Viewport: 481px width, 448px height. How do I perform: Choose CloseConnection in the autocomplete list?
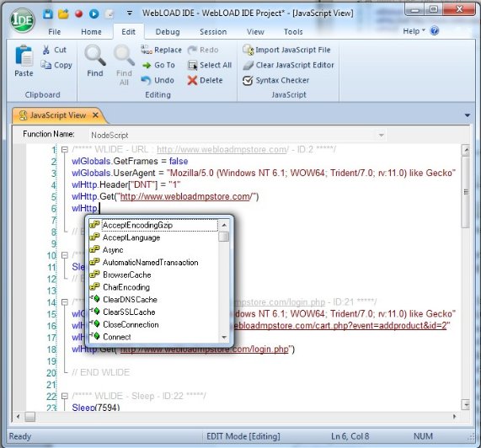(x=153, y=324)
